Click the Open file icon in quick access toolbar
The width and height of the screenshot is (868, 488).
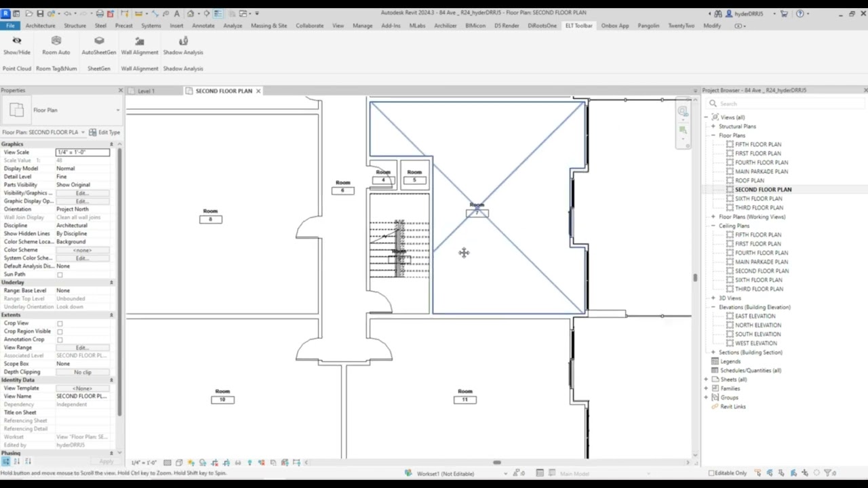pos(28,13)
